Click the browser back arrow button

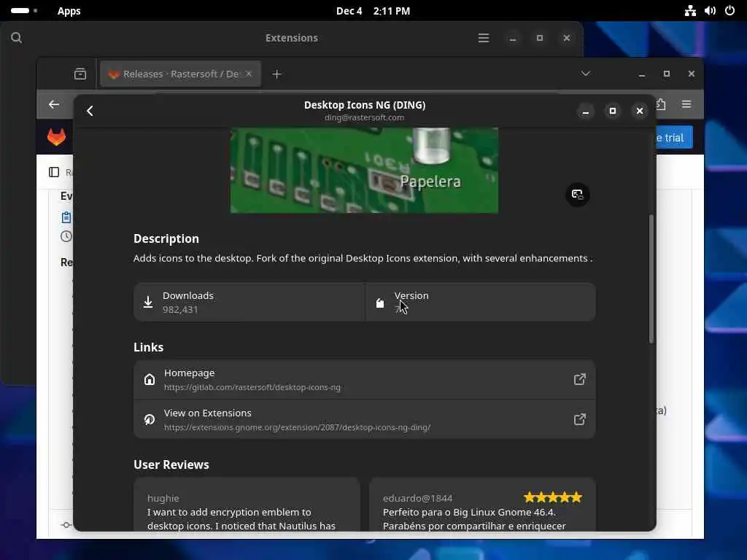54,104
